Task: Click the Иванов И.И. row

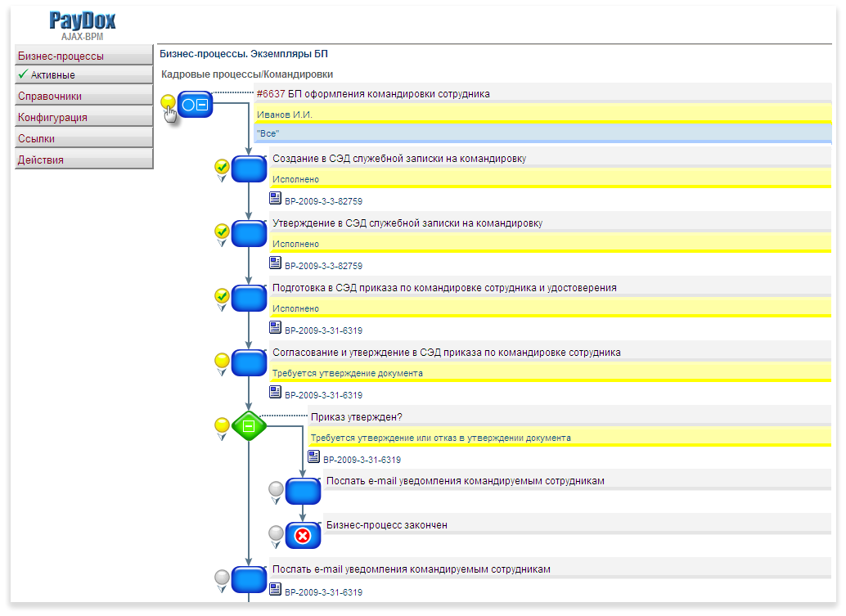Action: pos(542,115)
